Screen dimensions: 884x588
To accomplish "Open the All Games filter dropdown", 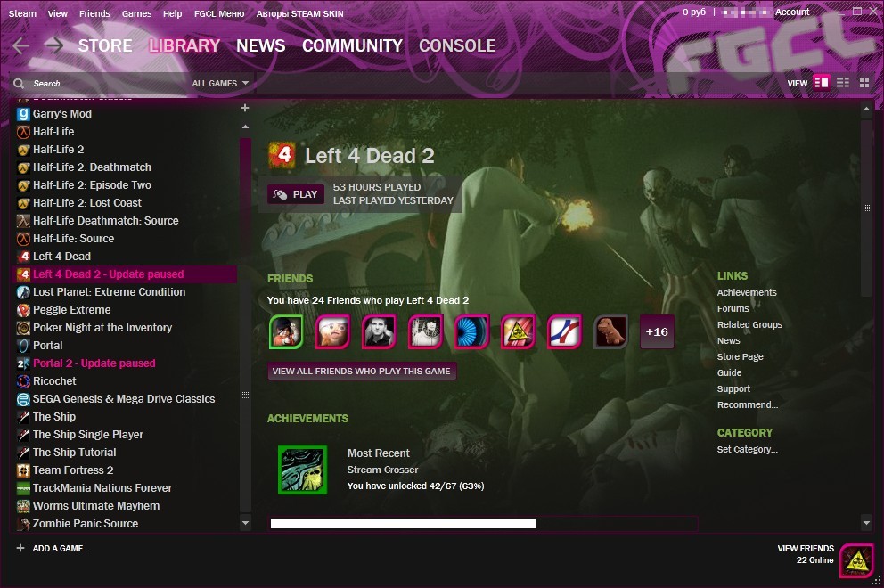I will [x=220, y=84].
